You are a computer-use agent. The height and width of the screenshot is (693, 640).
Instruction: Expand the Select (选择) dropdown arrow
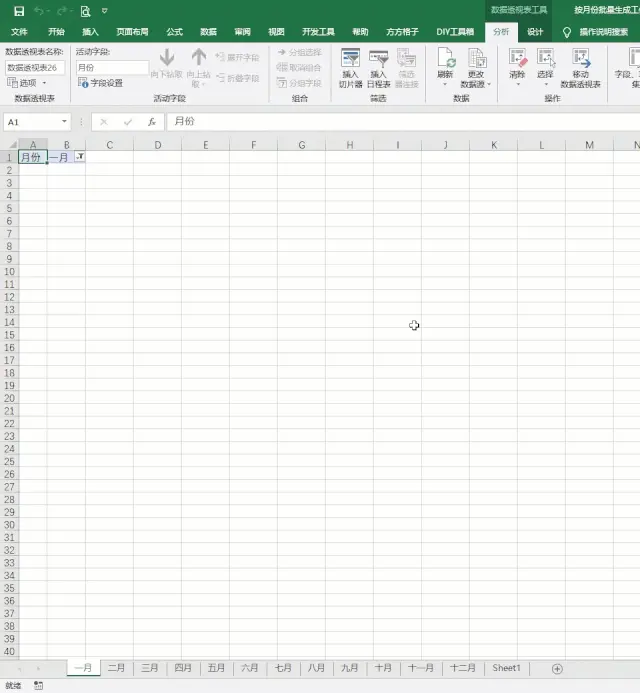(x=546, y=84)
